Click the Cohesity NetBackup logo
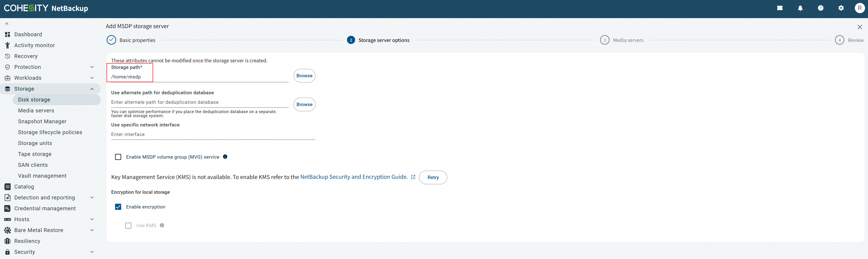 click(x=46, y=8)
